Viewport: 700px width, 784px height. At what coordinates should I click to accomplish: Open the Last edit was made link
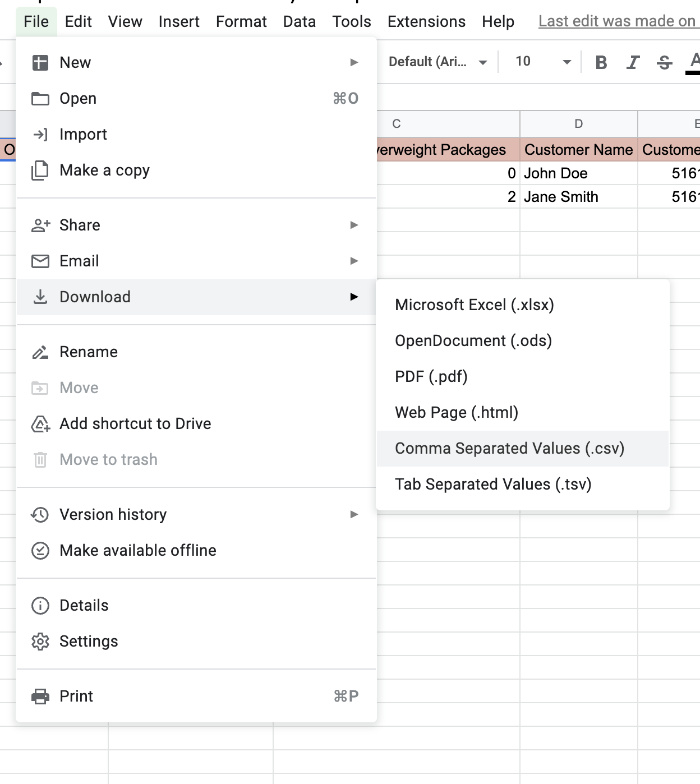pos(617,21)
